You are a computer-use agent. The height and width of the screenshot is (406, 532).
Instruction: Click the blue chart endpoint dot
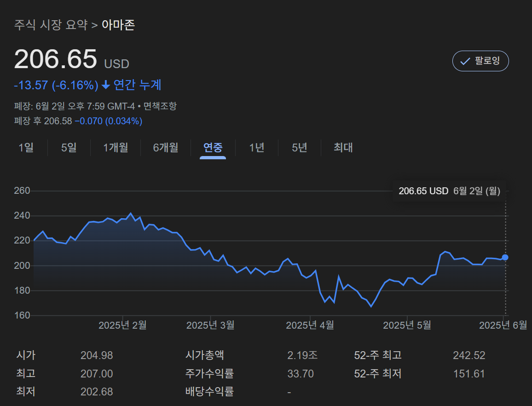tap(505, 257)
